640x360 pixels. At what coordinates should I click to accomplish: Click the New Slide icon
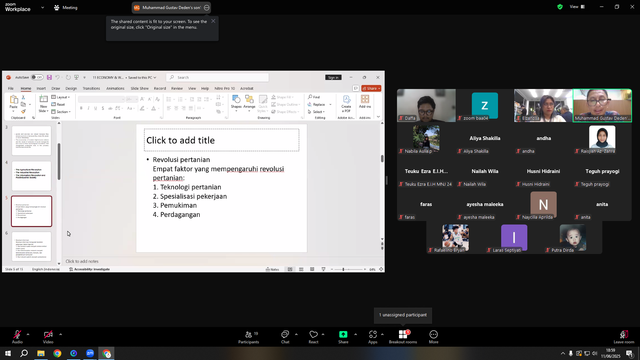pyautogui.click(x=43, y=100)
